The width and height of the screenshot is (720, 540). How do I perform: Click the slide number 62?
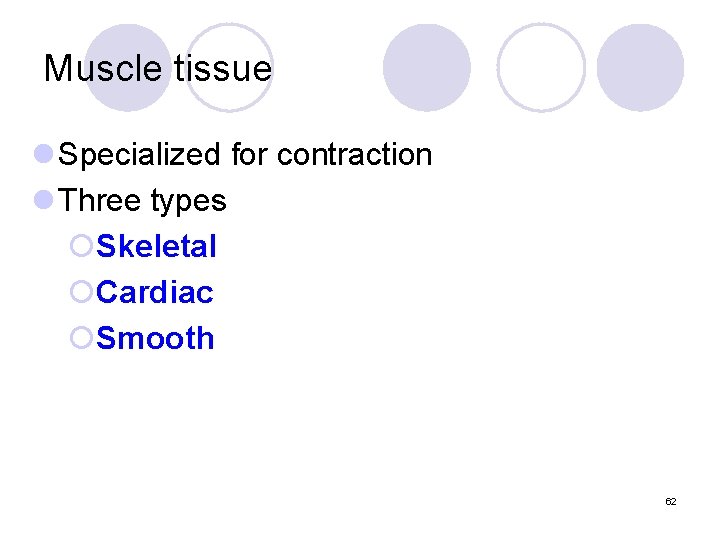coord(670,501)
